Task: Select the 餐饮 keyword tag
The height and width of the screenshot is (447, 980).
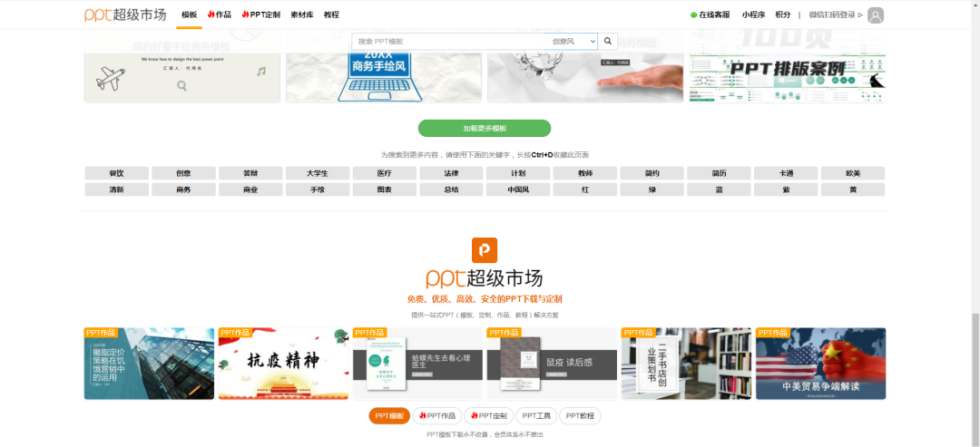Action: 117,173
